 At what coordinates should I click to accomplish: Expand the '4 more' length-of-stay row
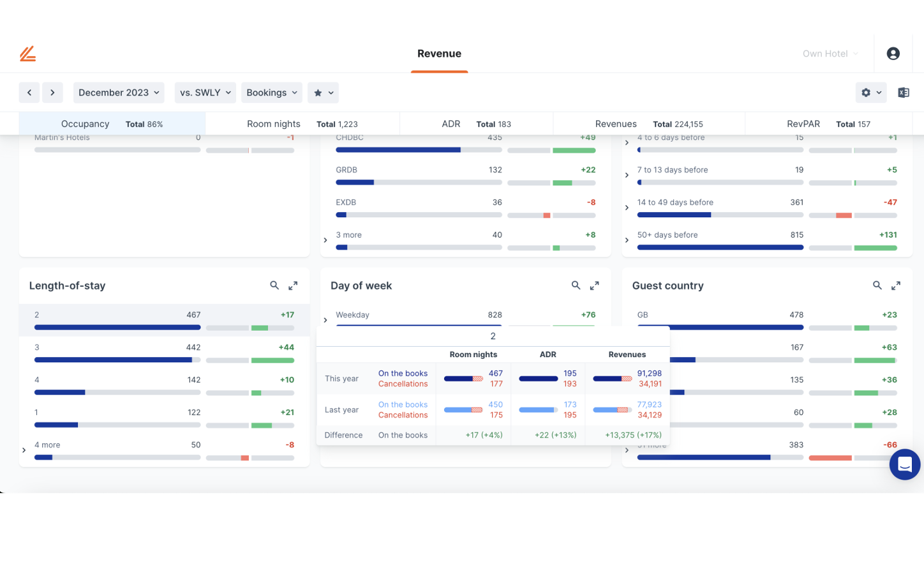pos(24,450)
